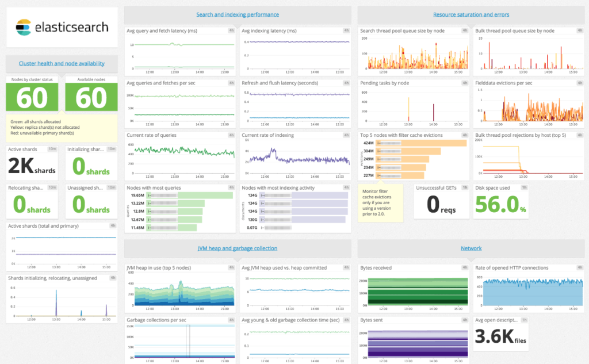Open the Resource saturation and errors link
Image resolution: width=589 pixels, height=364 pixels.
tap(471, 14)
